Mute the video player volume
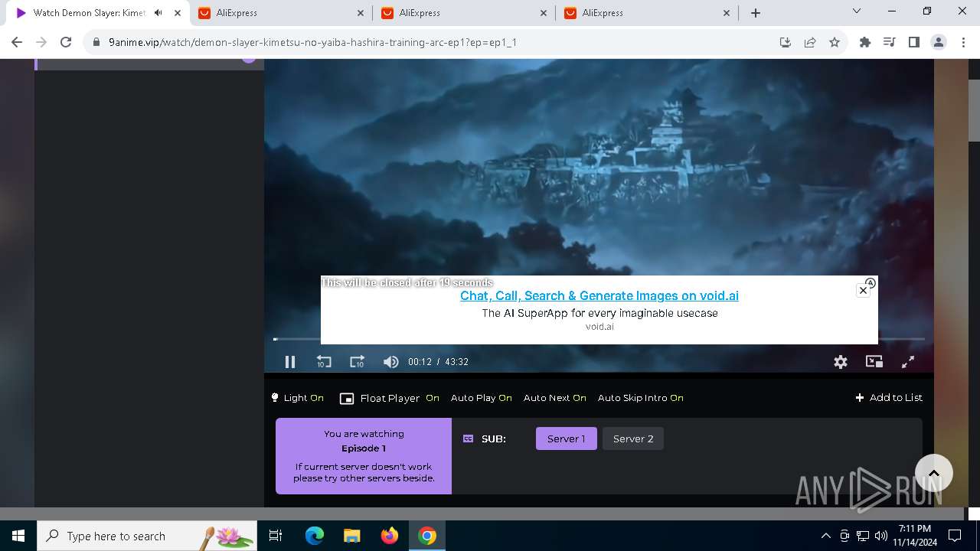Image resolution: width=980 pixels, height=551 pixels. click(390, 362)
